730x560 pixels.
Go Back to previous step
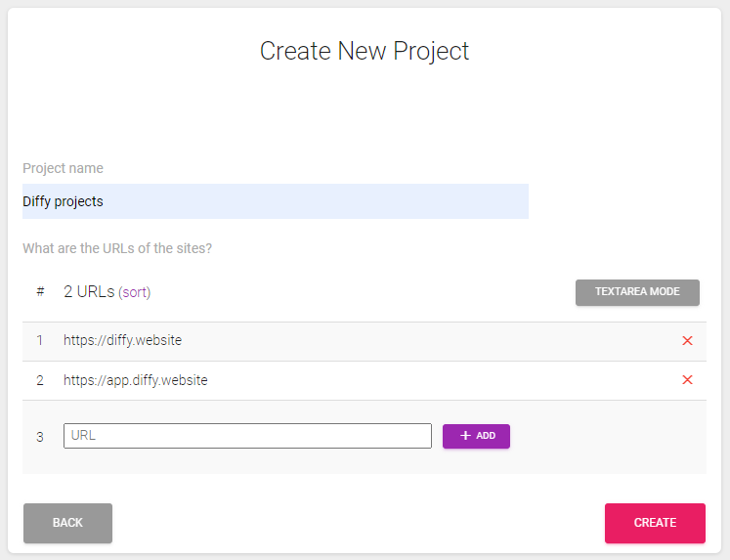68,523
